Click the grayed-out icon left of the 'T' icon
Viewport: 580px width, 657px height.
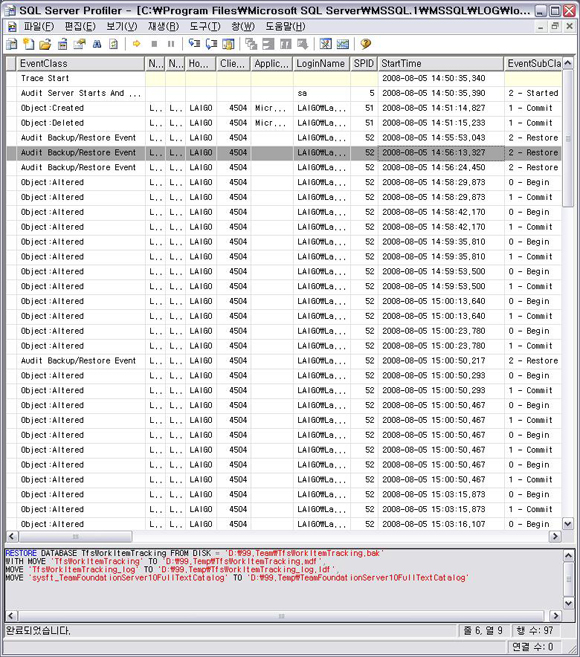[268, 44]
